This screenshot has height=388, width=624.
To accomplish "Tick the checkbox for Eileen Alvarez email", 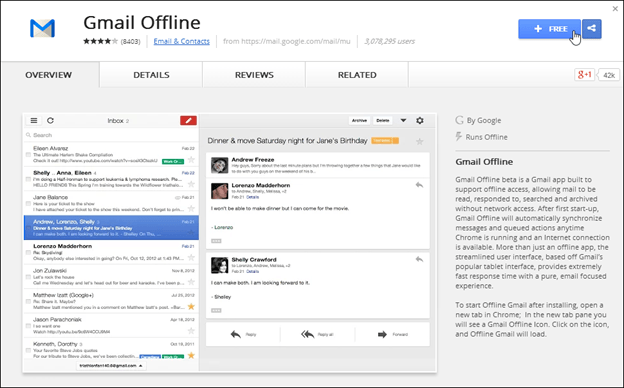I will point(28,154).
